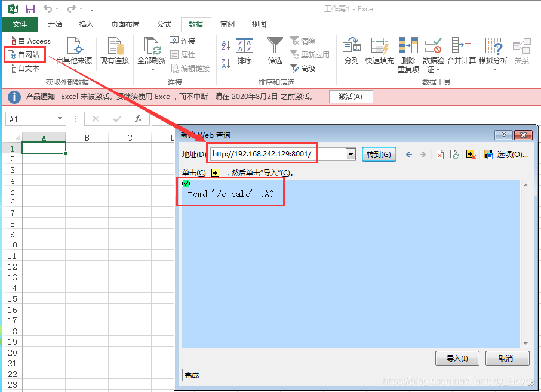Click 数据验证 data validation icon

point(433,47)
